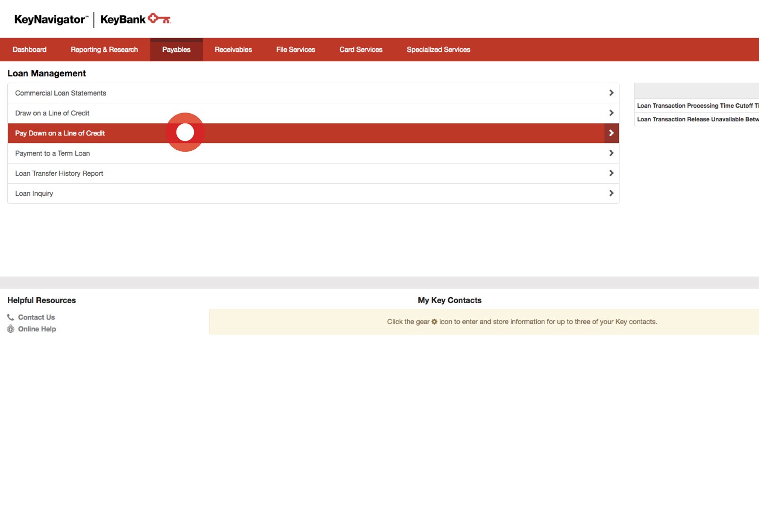The image size is (759, 532).
Task: Expand the Payment to a Term Loan chevron
Action: [611, 153]
